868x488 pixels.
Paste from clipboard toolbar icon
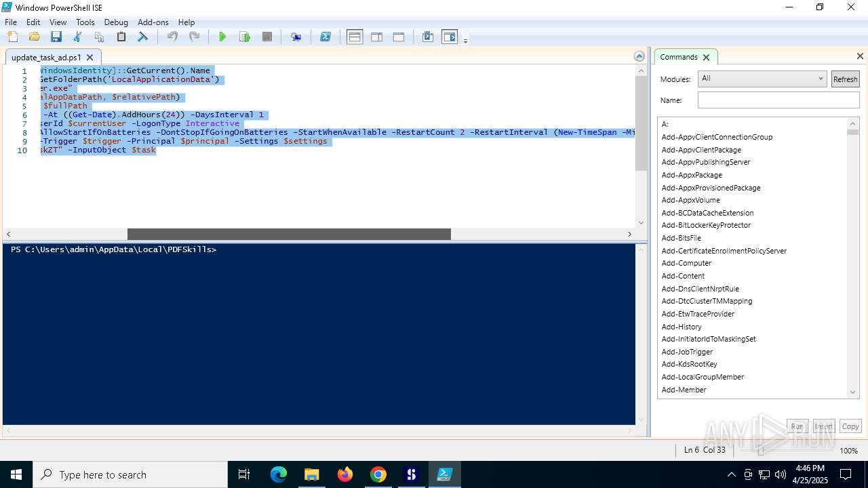[x=121, y=37]
